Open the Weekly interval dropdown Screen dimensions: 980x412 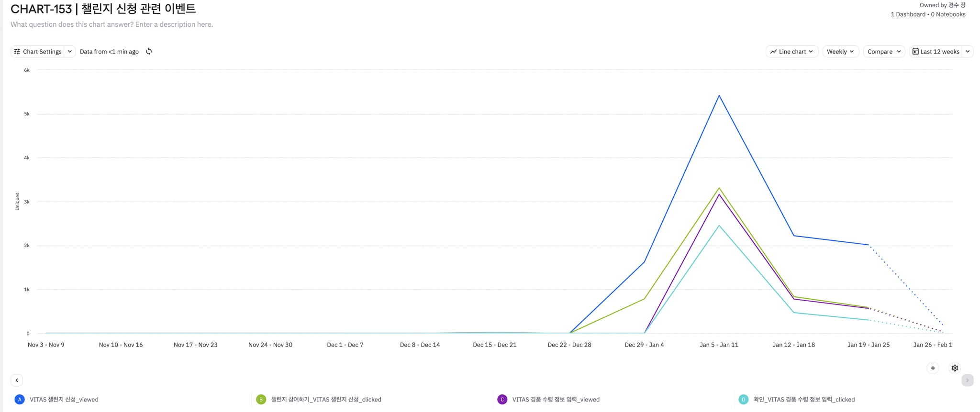tap(840, 52)
